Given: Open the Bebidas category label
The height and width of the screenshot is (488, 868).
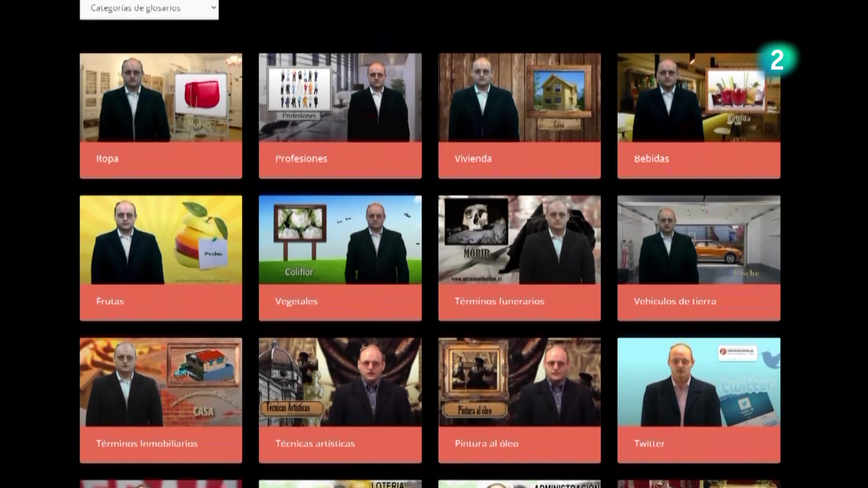Looking at the screenshot, I should click(x=651, y=159).
